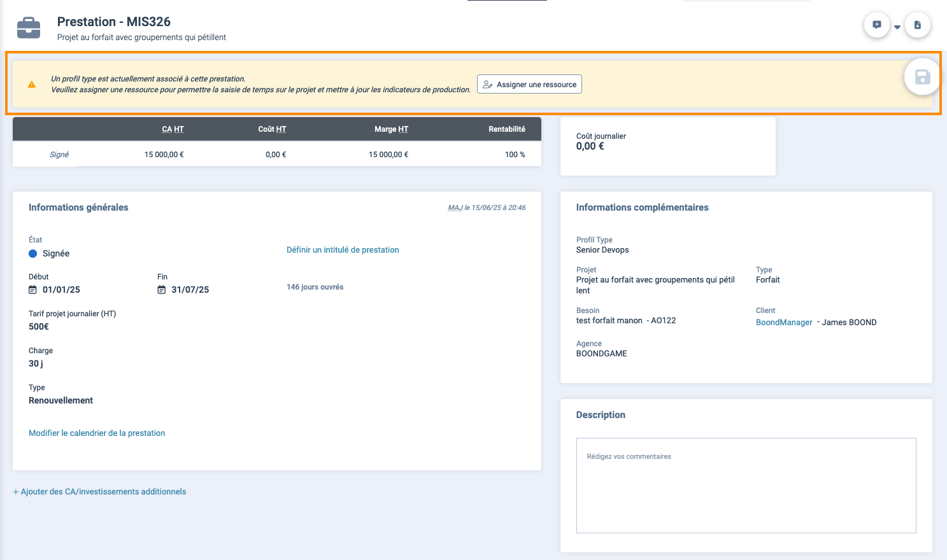Open the État field showing Signée
947x560 pixels.
56,254
